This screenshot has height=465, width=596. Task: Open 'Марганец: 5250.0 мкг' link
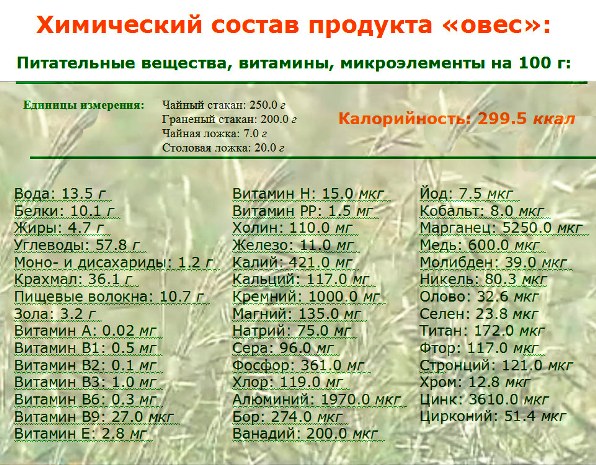click(501, 228)
